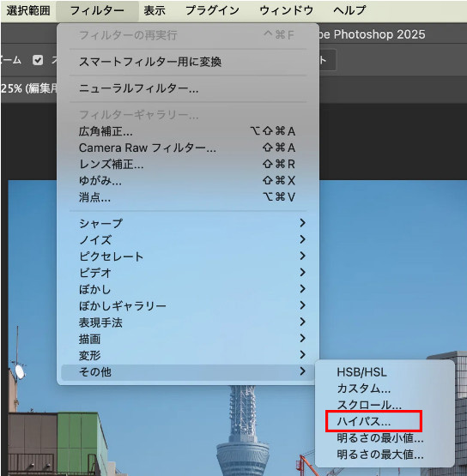Choose スクロール... in the submenu
The image size is (467, 476).
385,405
